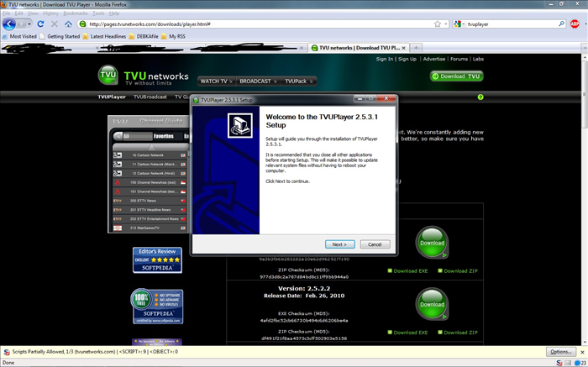This screenshot has height=367, width=588.
Task: Go to the Firefox Home icon
Action: pos(68,24)
